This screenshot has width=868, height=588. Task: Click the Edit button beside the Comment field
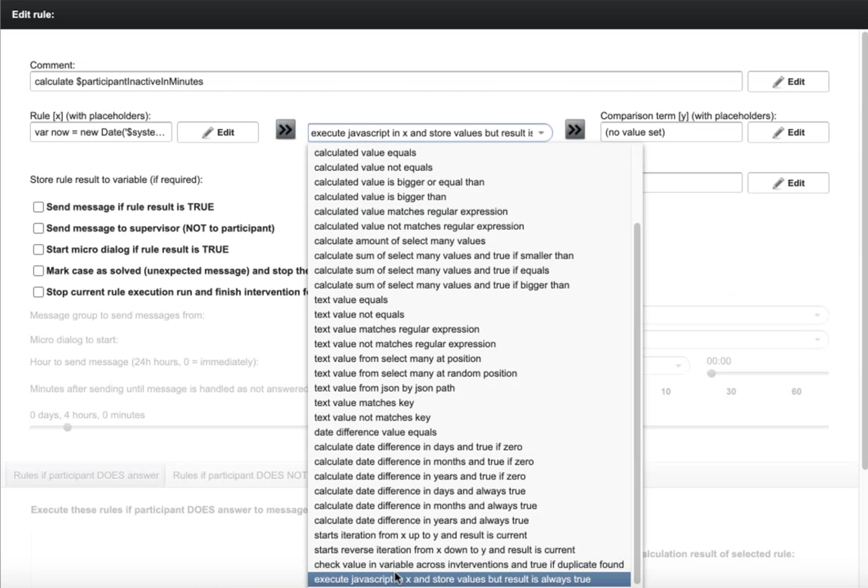coord(787,82)
